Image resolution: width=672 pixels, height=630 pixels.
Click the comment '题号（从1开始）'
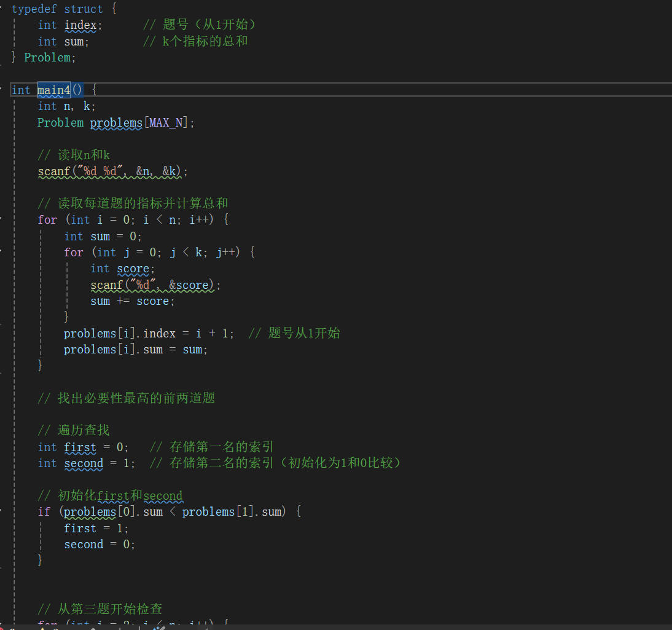209,25
